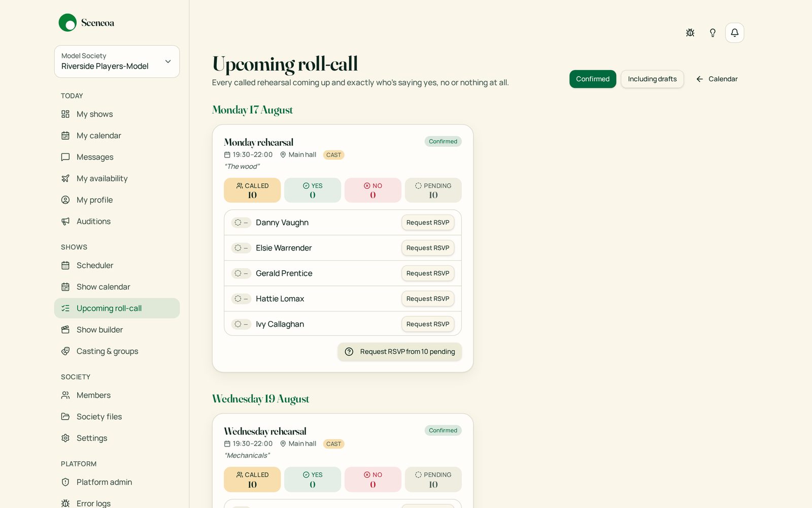The width and height of the screenshot is (812, 508).
Task: Click YES 0 tile on Wednesday rehearsal
Action: 313,480
